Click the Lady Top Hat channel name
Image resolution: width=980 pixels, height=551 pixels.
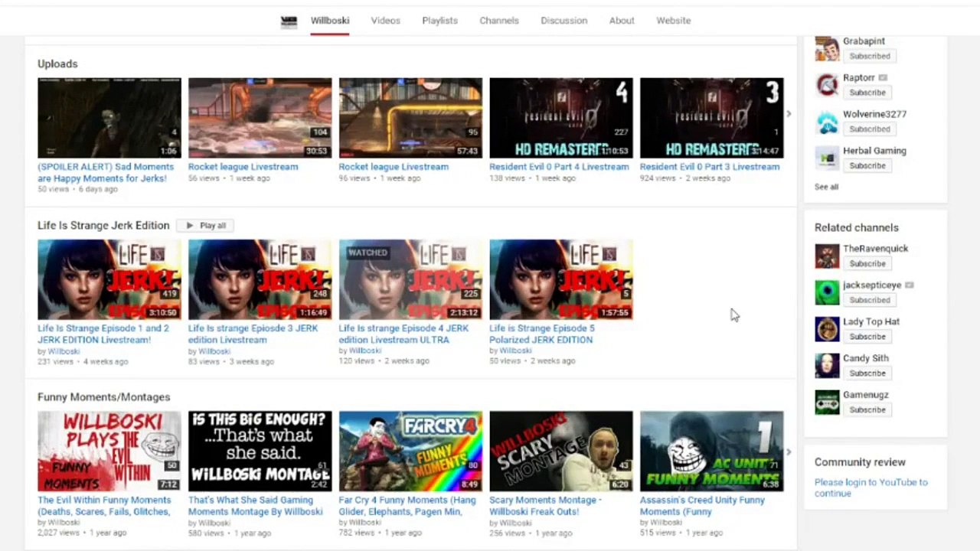tap(871, 322)
